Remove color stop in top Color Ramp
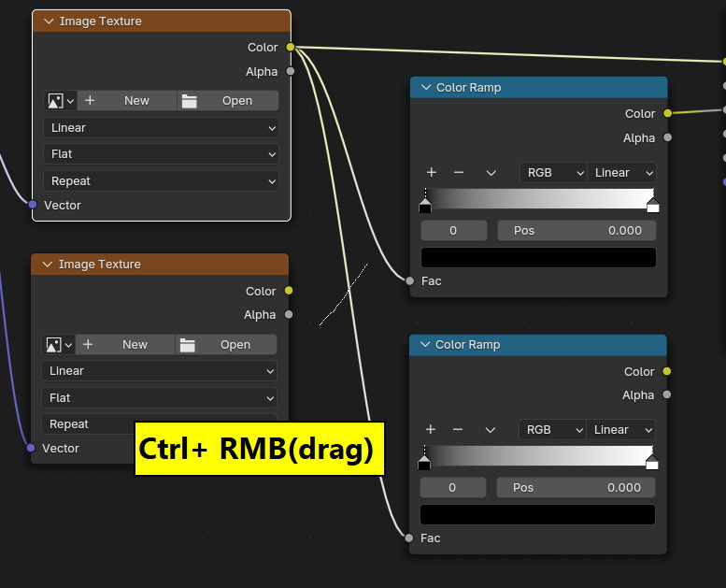Viewport: 726px width, 588px height. 459,172
